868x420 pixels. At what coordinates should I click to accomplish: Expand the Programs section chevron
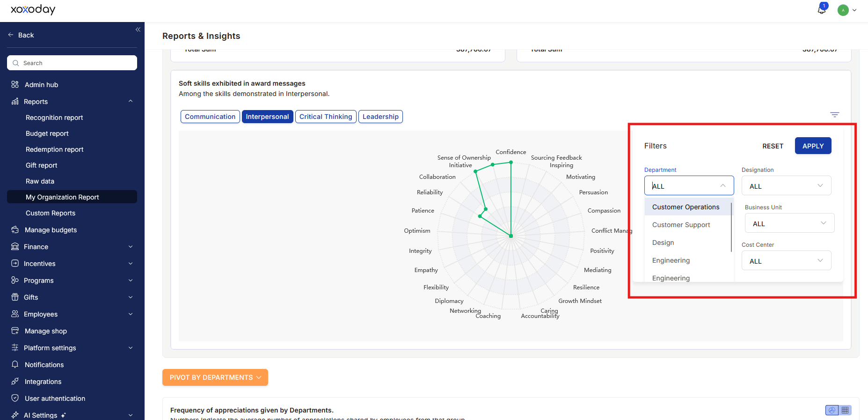(131, 280)
